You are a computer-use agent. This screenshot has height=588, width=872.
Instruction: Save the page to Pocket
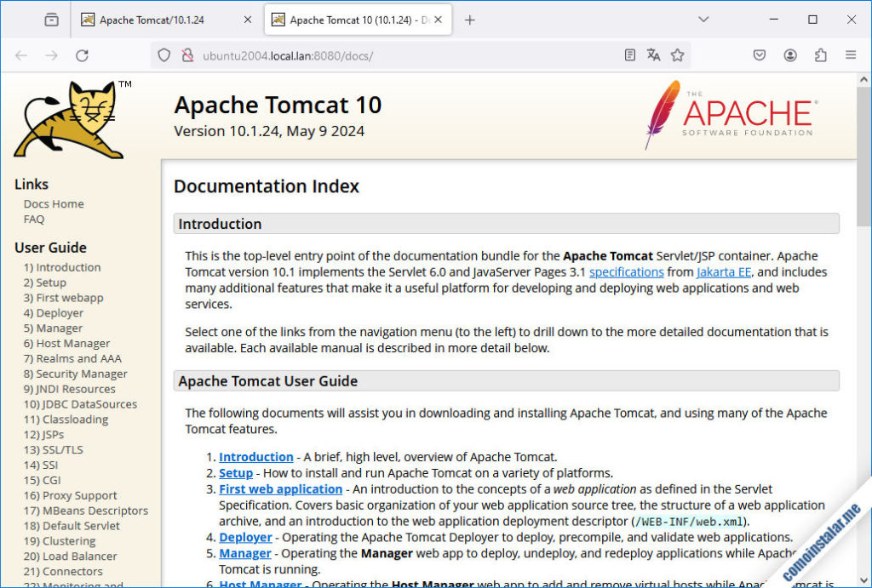click(x=759, y=54)
